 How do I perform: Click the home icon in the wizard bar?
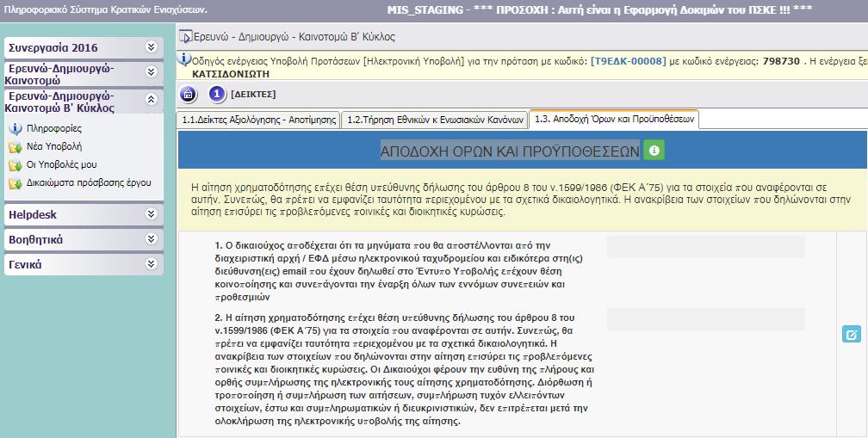[x=189, y=94]
